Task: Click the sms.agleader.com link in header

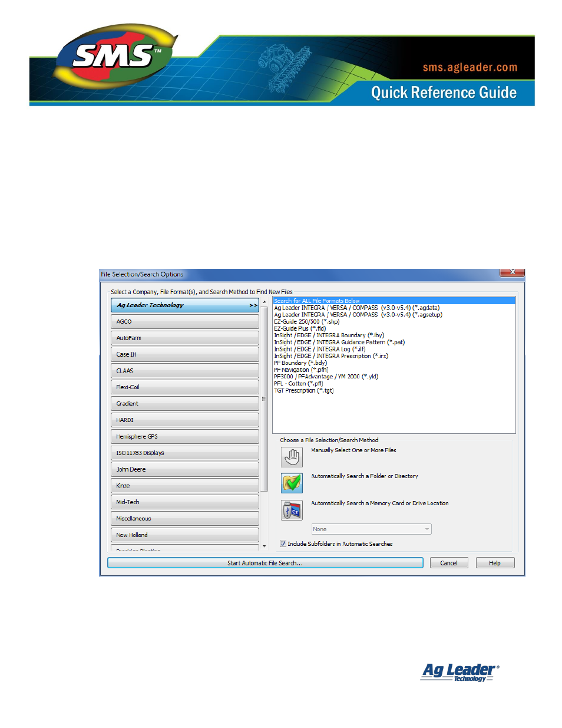Action: point(470,67)
